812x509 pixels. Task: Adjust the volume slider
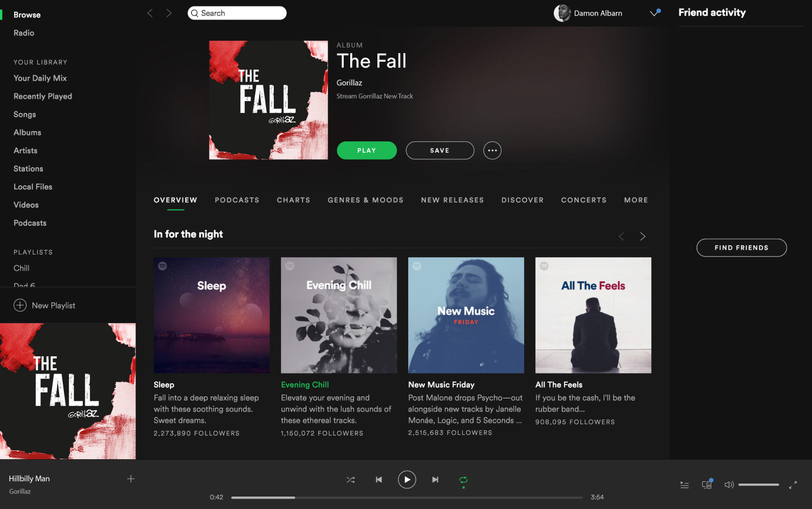click(x=758, y=485)
